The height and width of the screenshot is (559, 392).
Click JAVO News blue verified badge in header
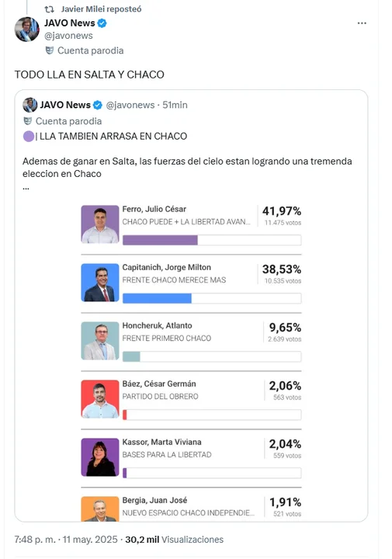pos(102,23)
